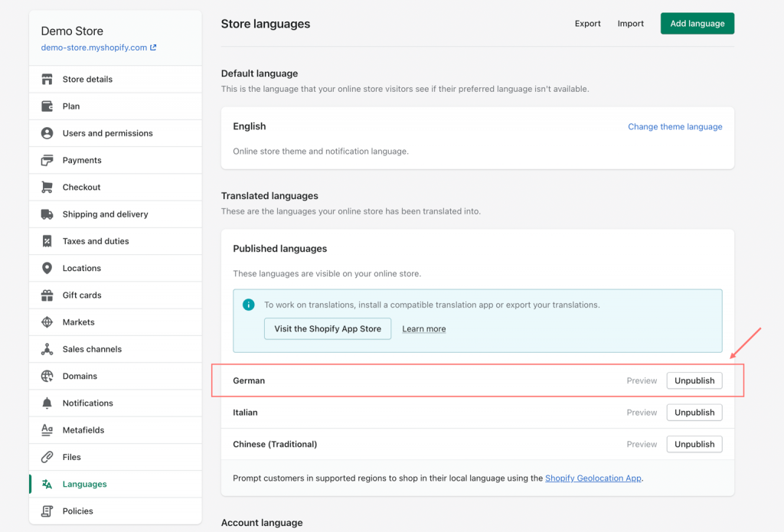784x532 pixels.
Task: Click the Shipping and delivery truck icon
Action: [x=47, y=214]
